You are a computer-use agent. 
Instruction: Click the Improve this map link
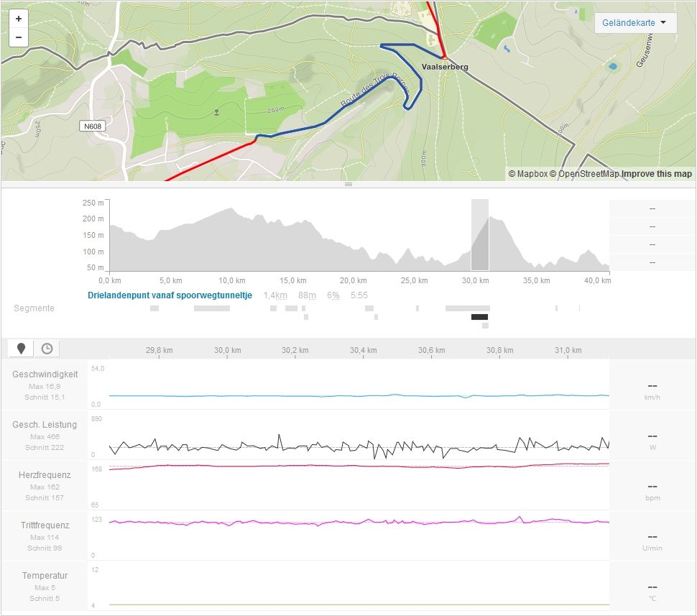coord(657,174)
